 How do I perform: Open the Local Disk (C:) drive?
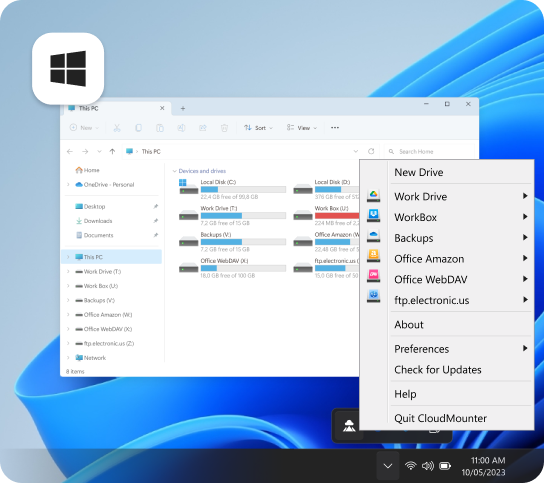232,189
